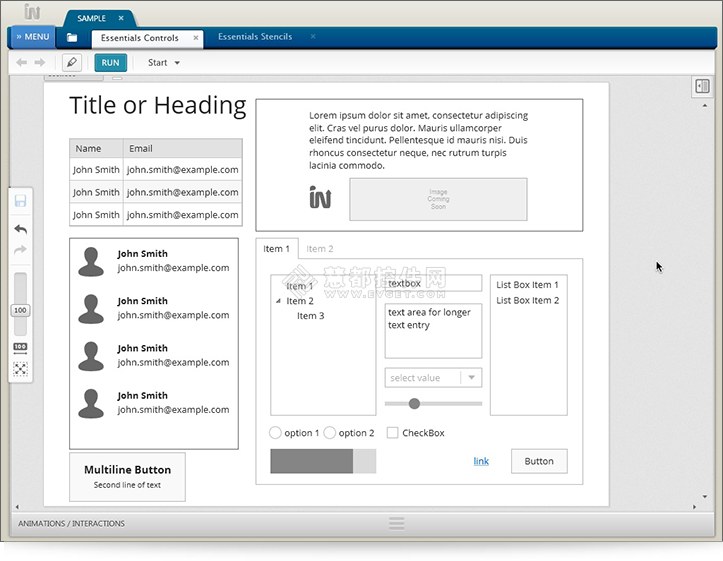
Task: Click the Name column header
Action: 96,148
